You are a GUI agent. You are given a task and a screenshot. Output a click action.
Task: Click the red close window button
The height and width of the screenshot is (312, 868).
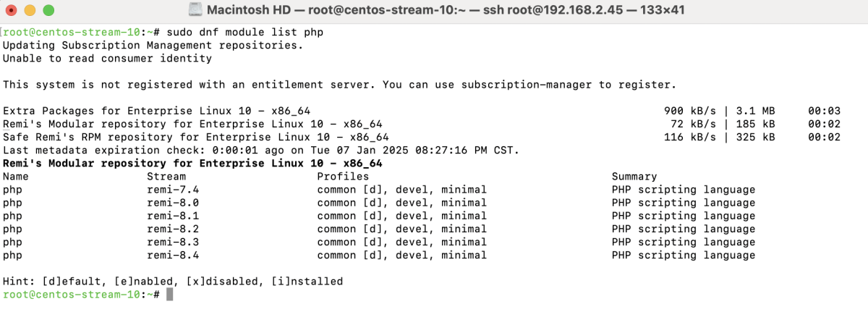(12, 11)
